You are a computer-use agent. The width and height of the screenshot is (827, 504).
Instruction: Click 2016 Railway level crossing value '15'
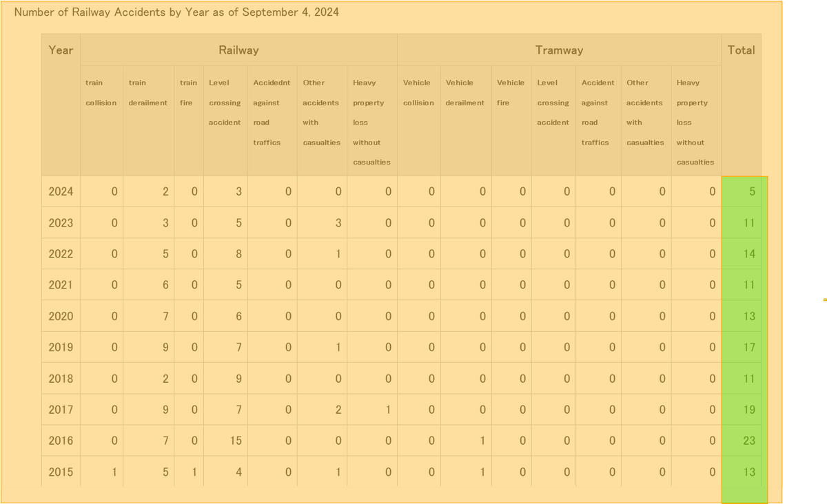[236, 441]
